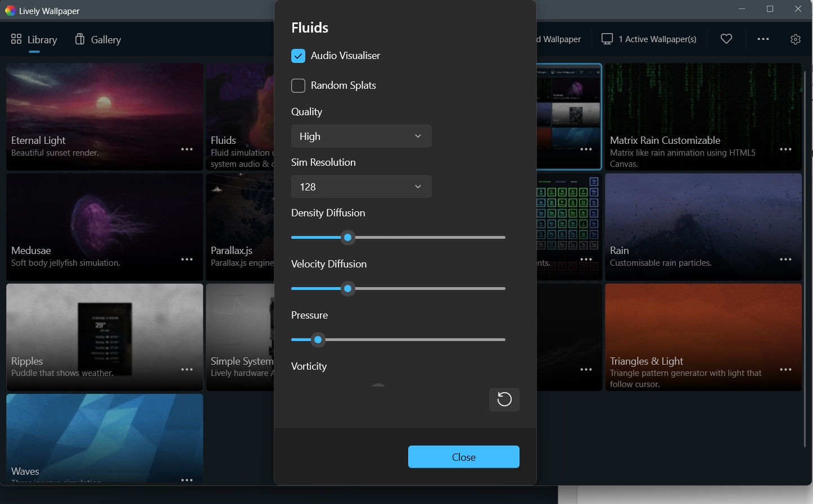Select the Waves wallpaper thumbnail
This screenshot has width=813, height=504.
[x=105, y=433]
